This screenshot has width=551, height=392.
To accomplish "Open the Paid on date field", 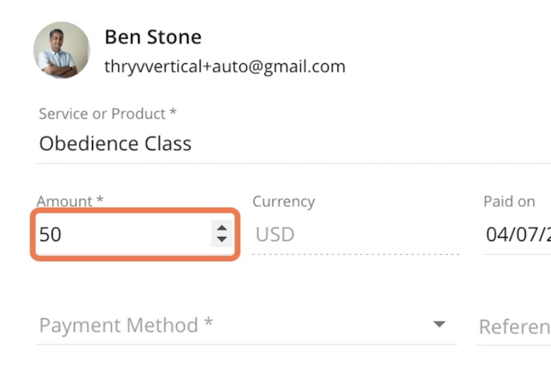I will pyautogui.click(x=517, y=234).
